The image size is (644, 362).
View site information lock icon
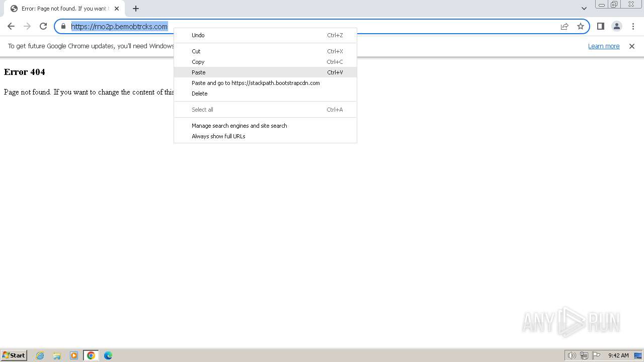(63, 26)
